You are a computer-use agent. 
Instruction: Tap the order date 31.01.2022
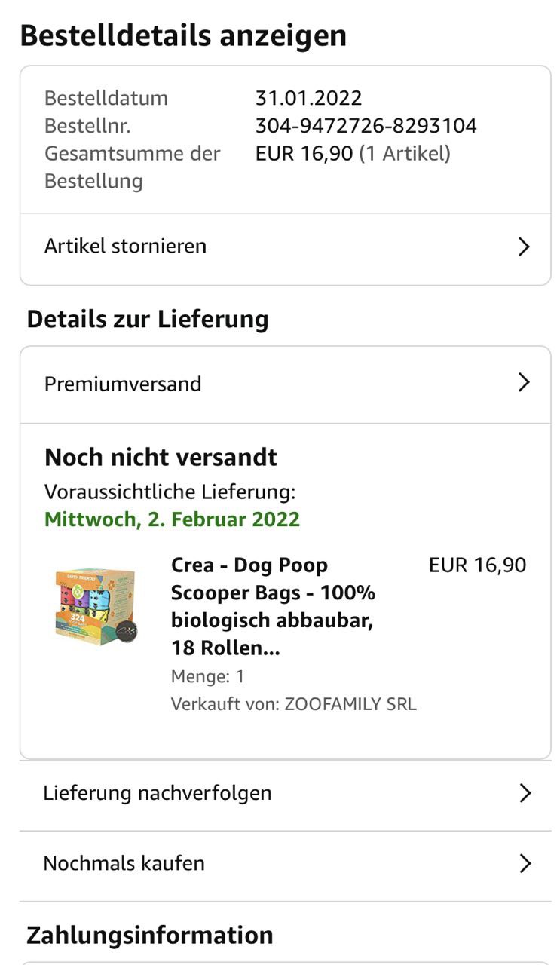click(308, 98)
